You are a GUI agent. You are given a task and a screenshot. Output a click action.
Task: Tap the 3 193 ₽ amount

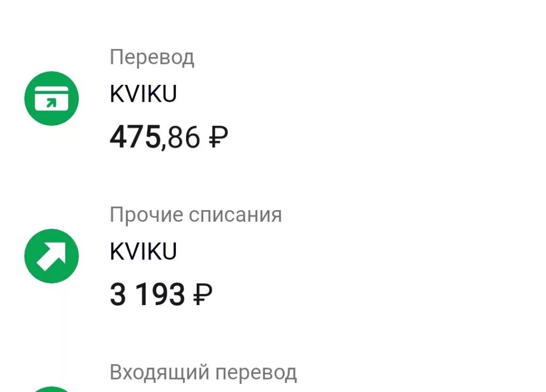pyautogui.click(x=161, y=294)
